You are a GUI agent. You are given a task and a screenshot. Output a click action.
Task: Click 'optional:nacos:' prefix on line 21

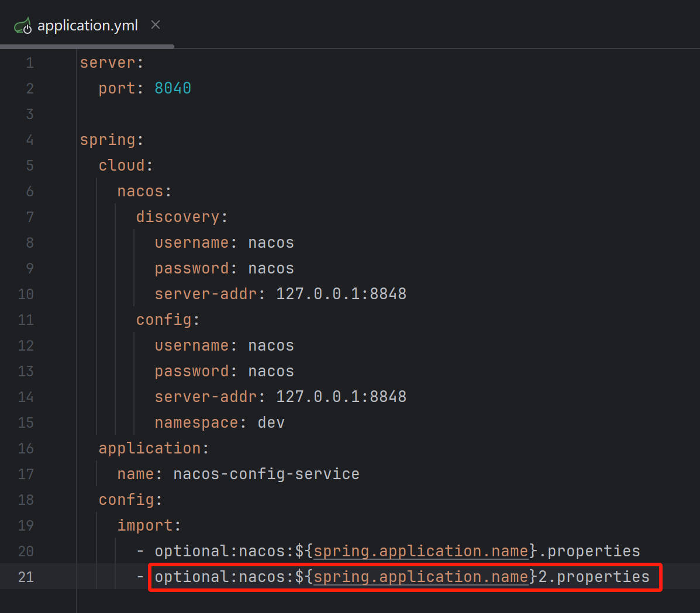click(x=225, y=577)
